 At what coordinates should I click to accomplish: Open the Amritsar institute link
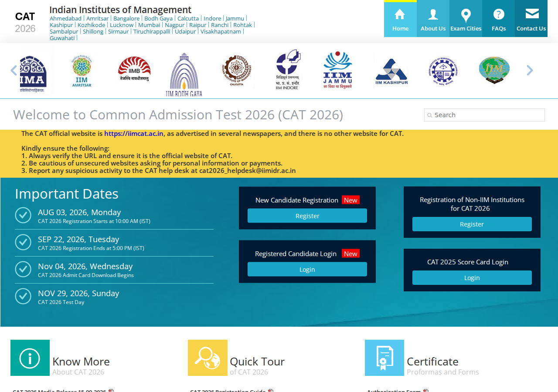97,18
